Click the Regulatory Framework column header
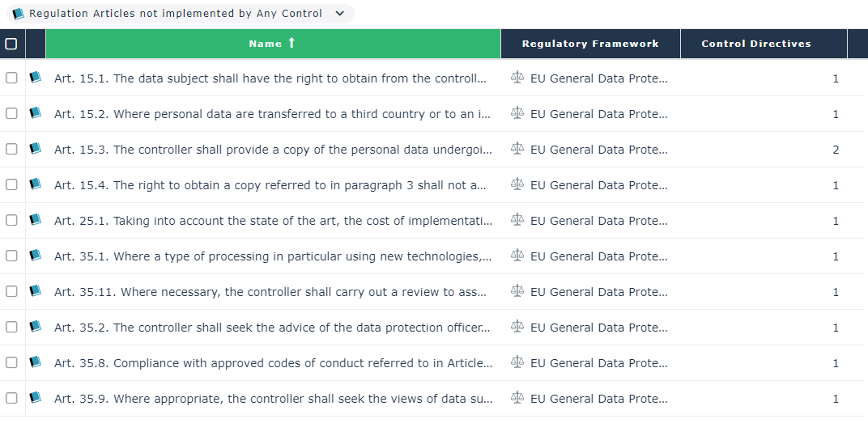 coord(590,44)
